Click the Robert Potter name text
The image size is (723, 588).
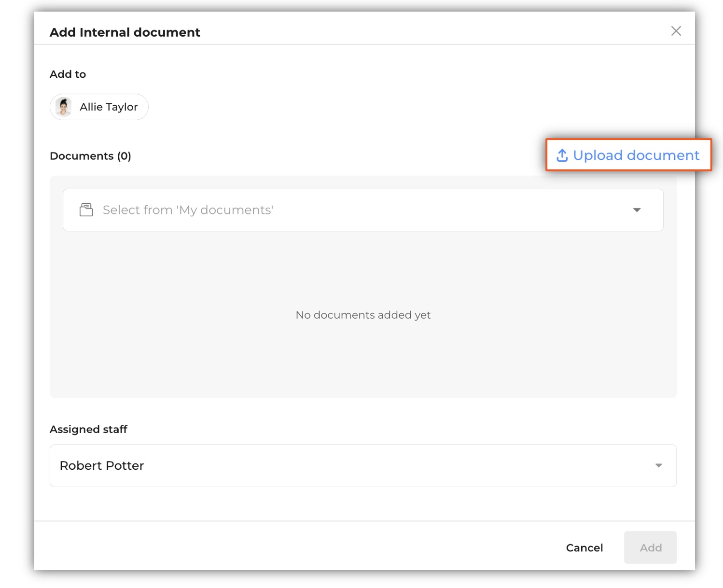click(102, 465)
